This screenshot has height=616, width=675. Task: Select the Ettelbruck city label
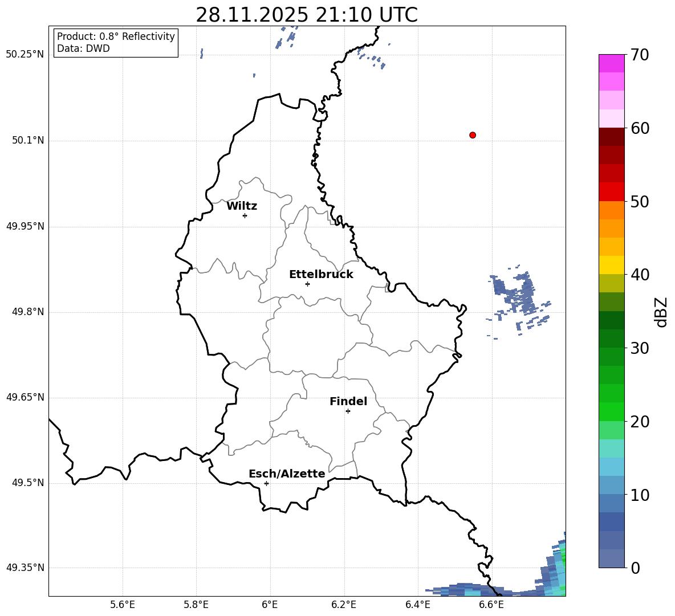pos(321,275)
